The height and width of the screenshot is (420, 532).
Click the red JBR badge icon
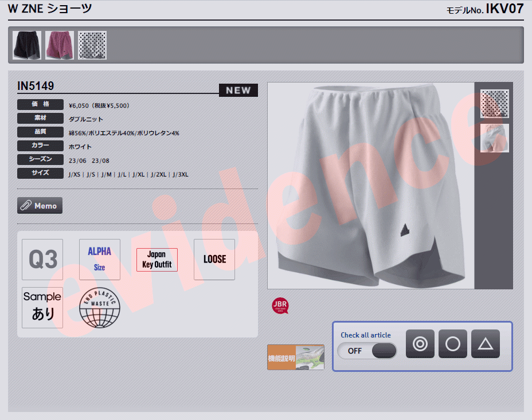click(280, 305)
